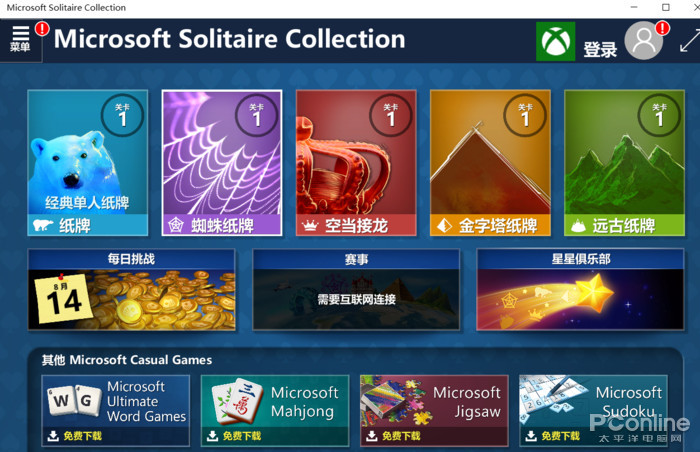This screenshot has width=700, height=452.
Task: Click the mountain icon beside 远古纸牌
Action: point(579,226)
